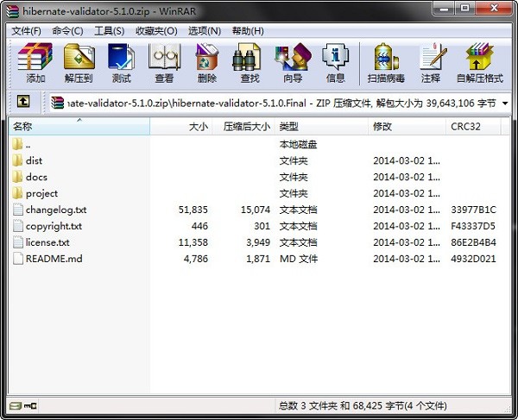Click the 查看 (View) toolbar icon
This screenshot has height=420, width=518.
pyautogui.click(x=164, y=57)
